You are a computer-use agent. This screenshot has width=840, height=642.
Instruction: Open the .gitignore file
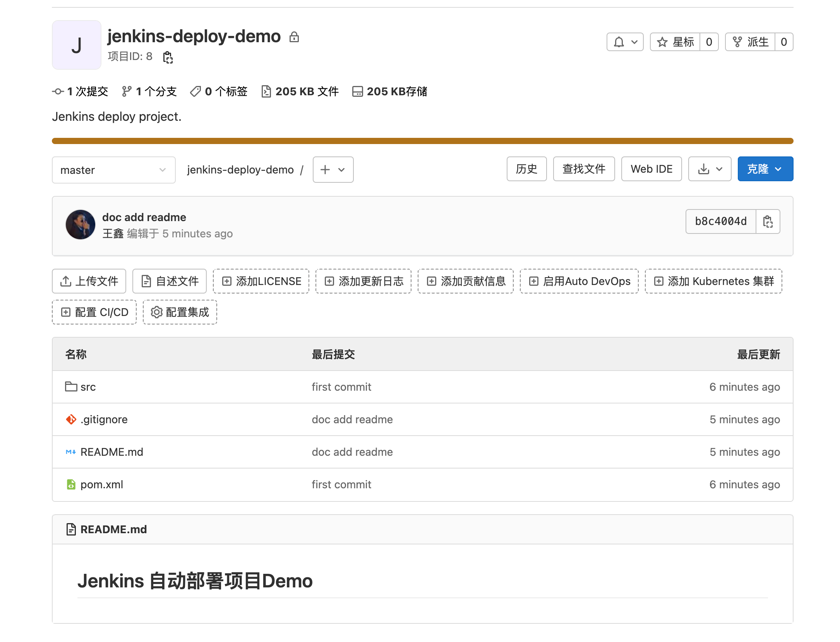[104, 419]
